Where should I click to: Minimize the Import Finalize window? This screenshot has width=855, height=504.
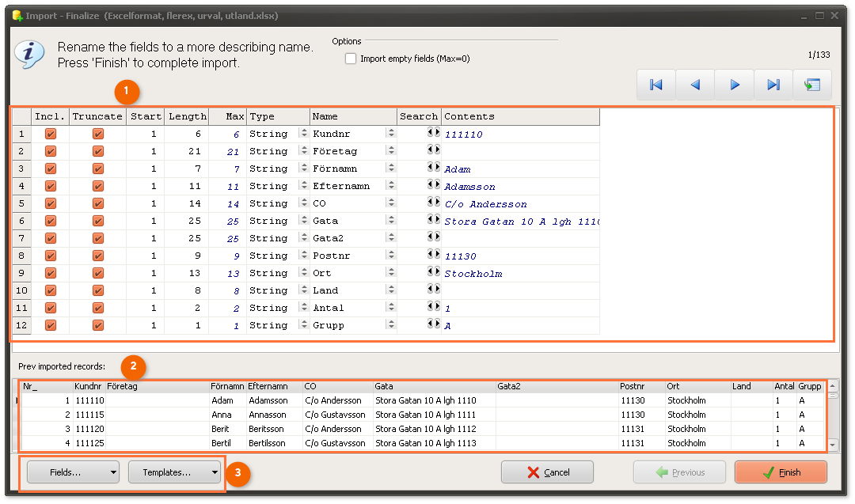(x=804, y=17)
